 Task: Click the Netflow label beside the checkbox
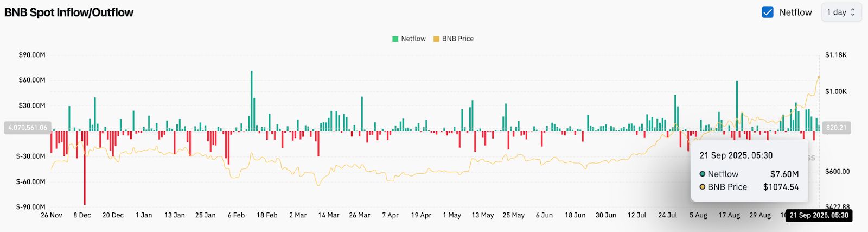(795, 12)
